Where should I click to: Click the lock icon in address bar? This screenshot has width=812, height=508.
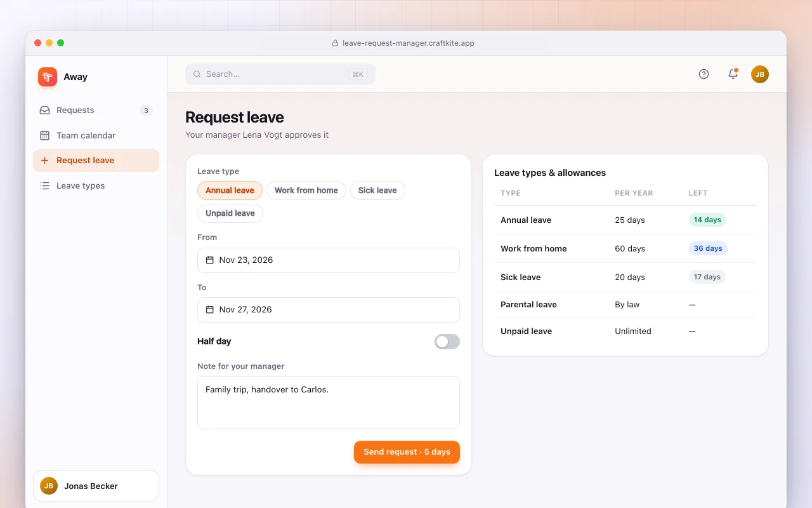click(x=336, y=43)
